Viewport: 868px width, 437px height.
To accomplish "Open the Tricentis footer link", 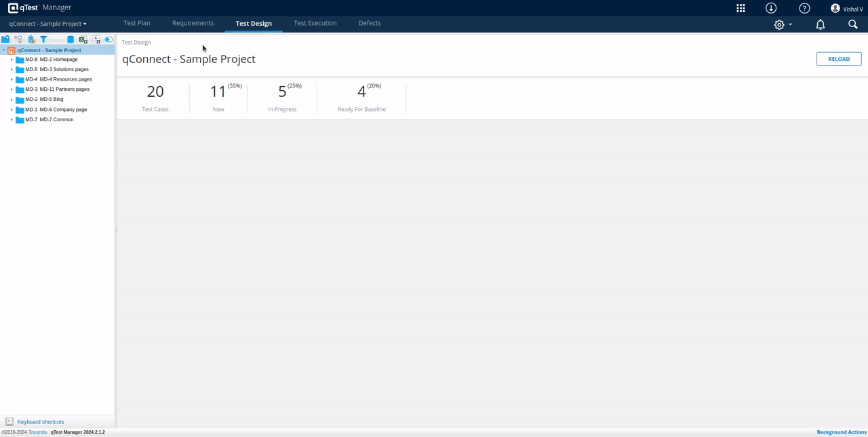I will pos(38,432).
